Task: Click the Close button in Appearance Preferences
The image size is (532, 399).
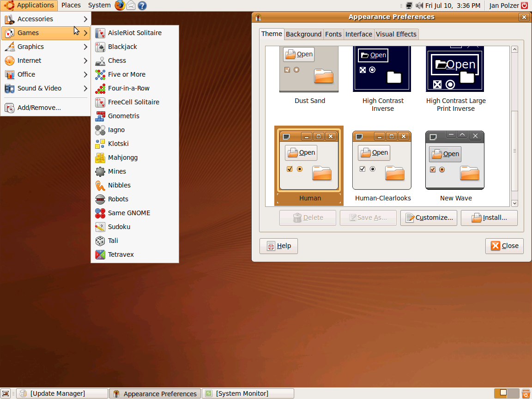Action: 504,246
